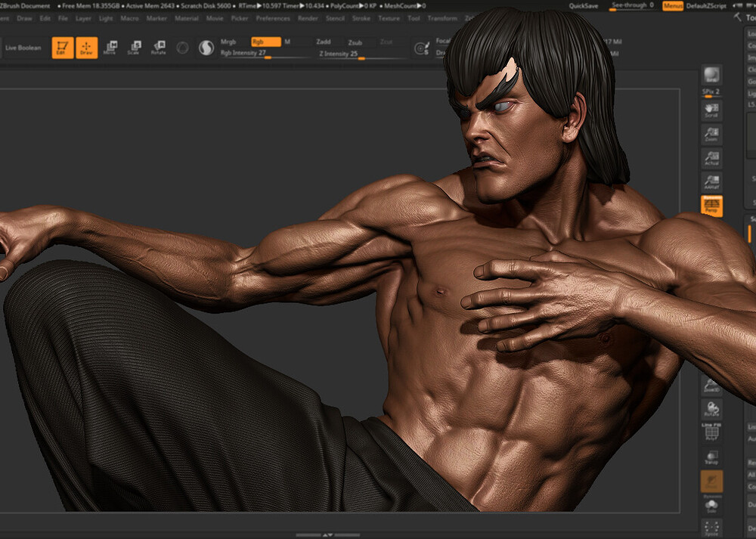The width and height of the screenshot is (756, 539).
Task: Open the Tool menu
Action: click(414, 18)
